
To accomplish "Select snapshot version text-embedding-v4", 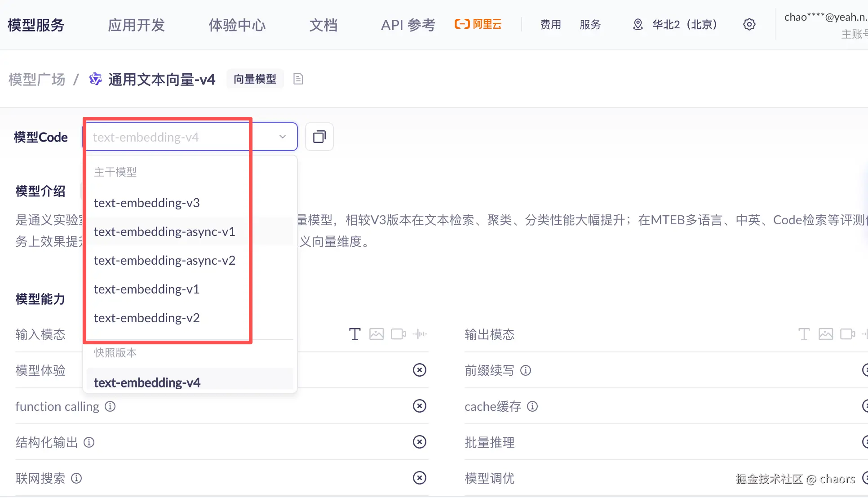I will [x=147, y=382].
